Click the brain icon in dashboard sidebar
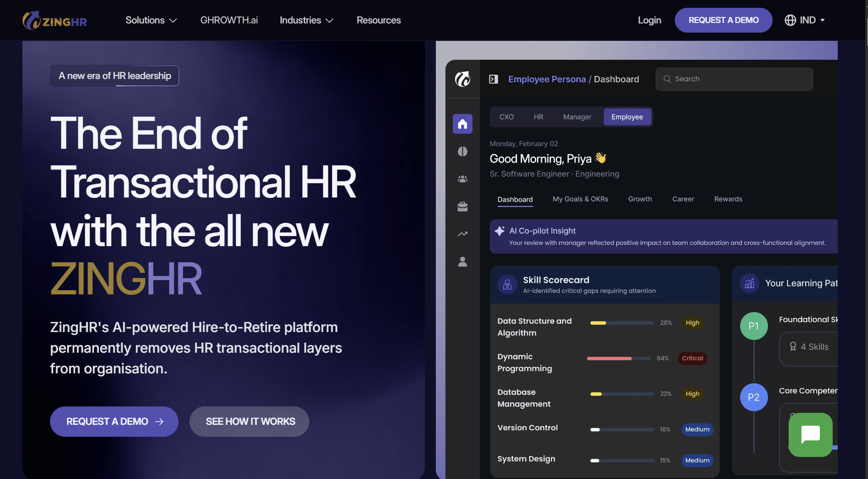Viewport: 868px width, 479px height. (x=462, y=152)
